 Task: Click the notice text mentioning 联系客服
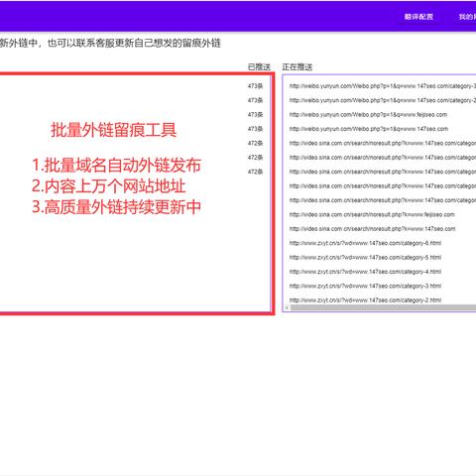coord(110,43)
